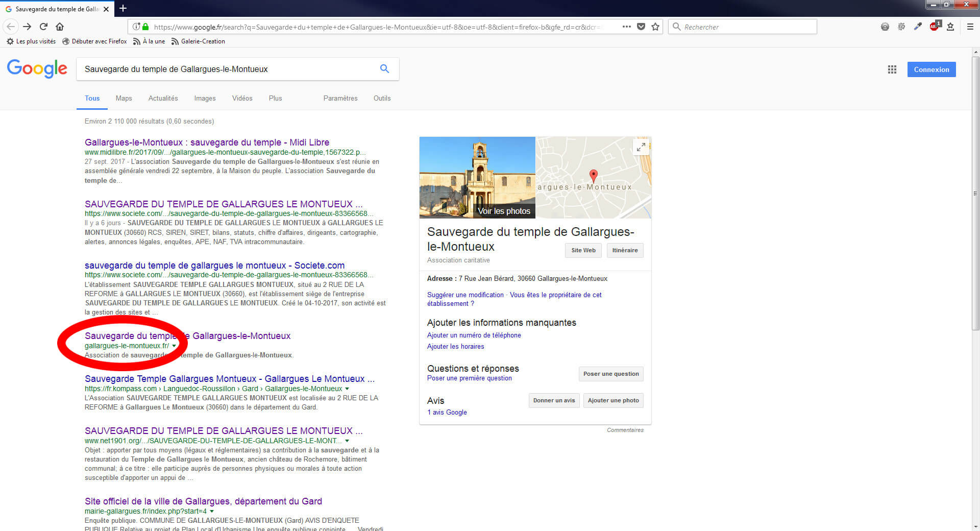
Task: Open 'sauvegarde du temple ... Societe.com' result
Action: (214, 265)
